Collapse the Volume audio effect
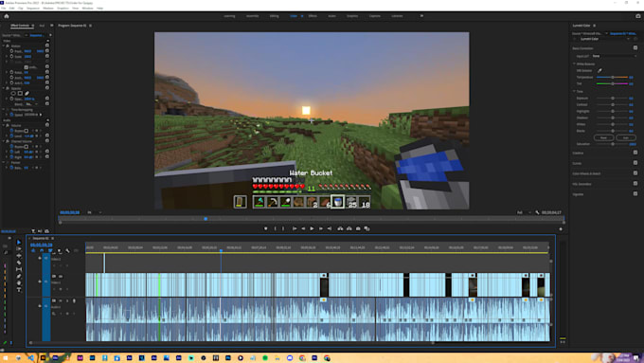This screenshot has height=363, width=644. tap(3, 125)
